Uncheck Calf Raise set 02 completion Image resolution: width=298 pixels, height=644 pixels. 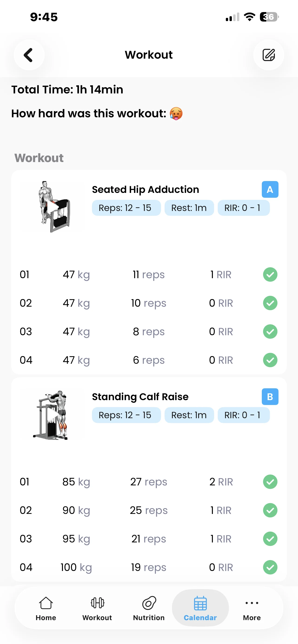point(270,510)
